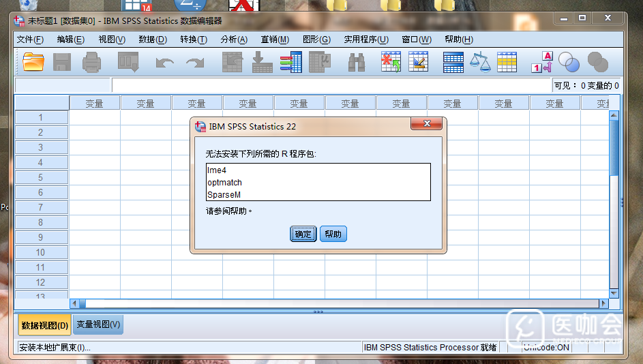
Task: Click the vertical scrollbar down arrow
Action: [x=614, y=293]
